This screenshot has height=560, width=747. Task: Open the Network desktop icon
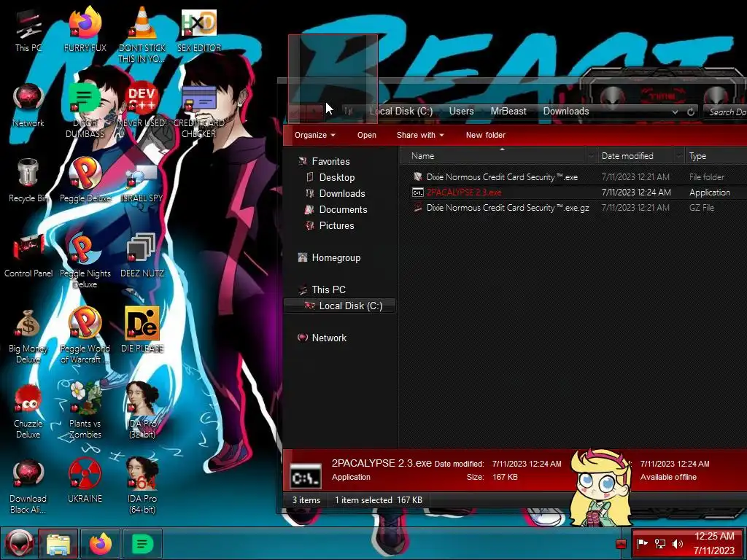coord(28,106)
